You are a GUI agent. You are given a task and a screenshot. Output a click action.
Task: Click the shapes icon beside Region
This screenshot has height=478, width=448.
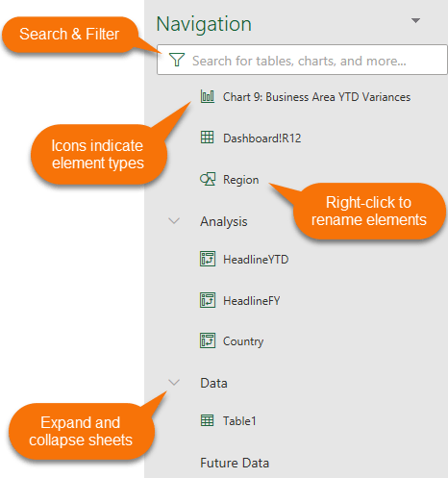[x=208, y=179]
